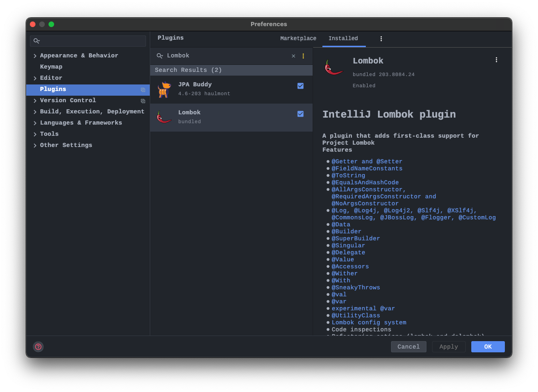Open the experimental @var link
Image resolution: width=538 pixels, height=392 pixels.
tap(363, 308)
